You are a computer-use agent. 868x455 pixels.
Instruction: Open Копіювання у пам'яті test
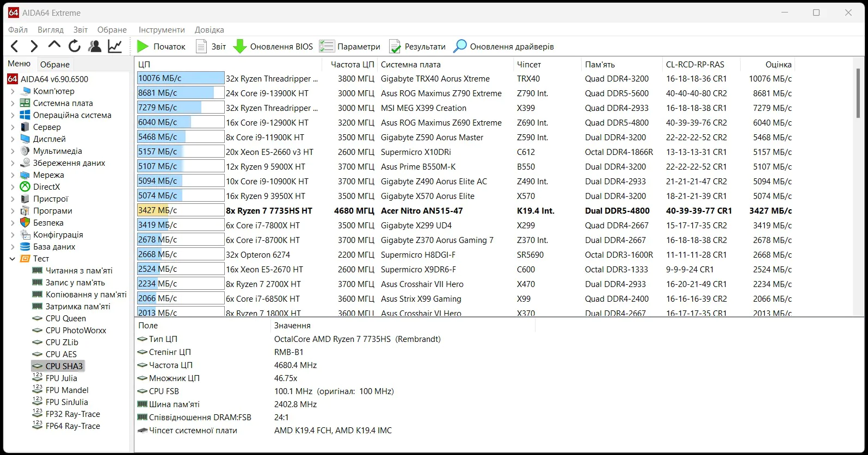point(79,295)
